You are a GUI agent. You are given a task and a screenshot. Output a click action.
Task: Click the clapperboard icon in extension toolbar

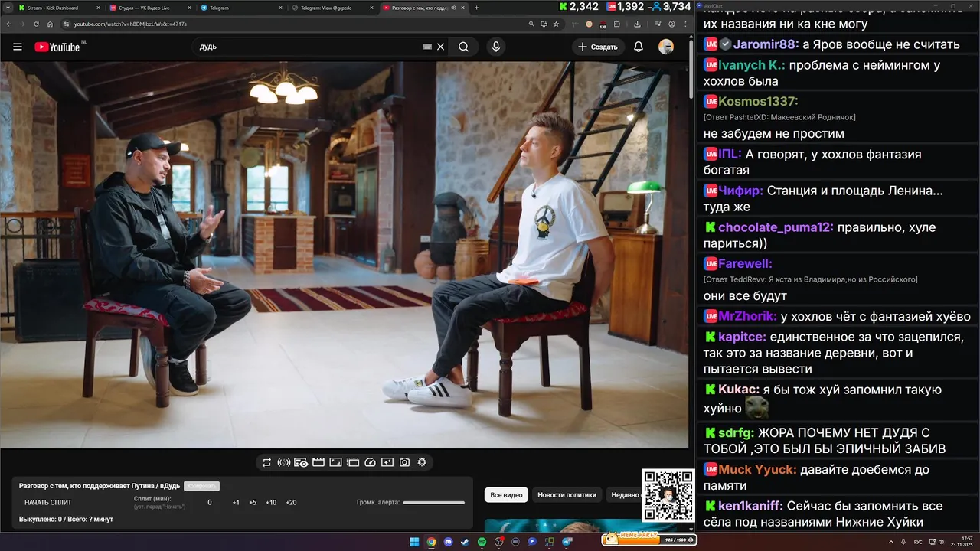tap(318, 462)
